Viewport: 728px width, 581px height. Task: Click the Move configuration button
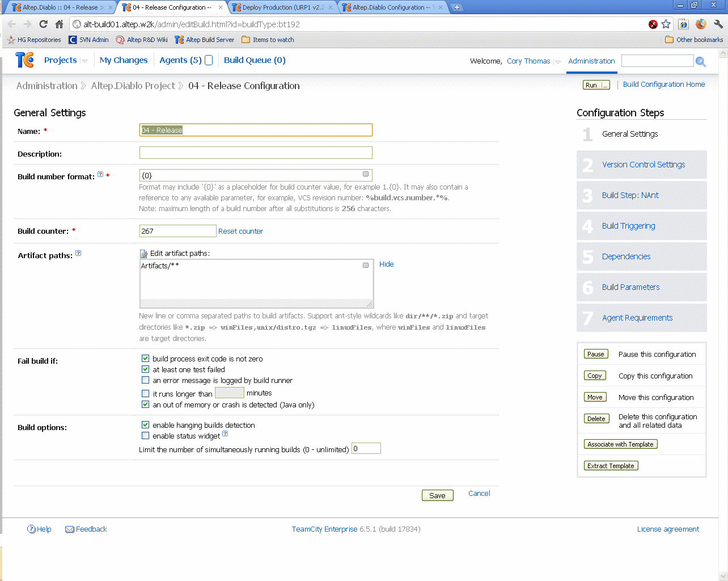[595, 397]
